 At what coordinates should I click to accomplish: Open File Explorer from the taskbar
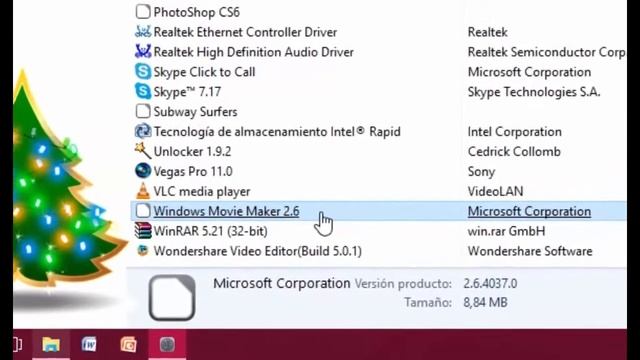pos(51,344)
